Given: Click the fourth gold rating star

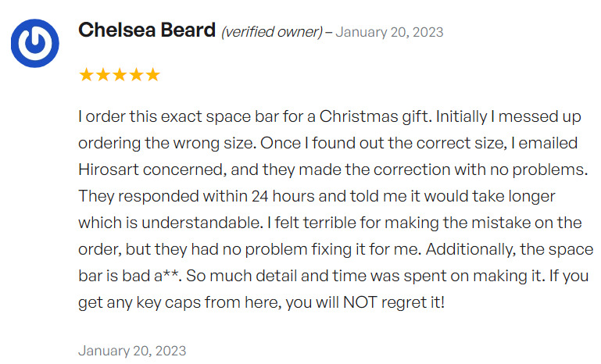Looking at the screenshot, I should pos(136,75).
